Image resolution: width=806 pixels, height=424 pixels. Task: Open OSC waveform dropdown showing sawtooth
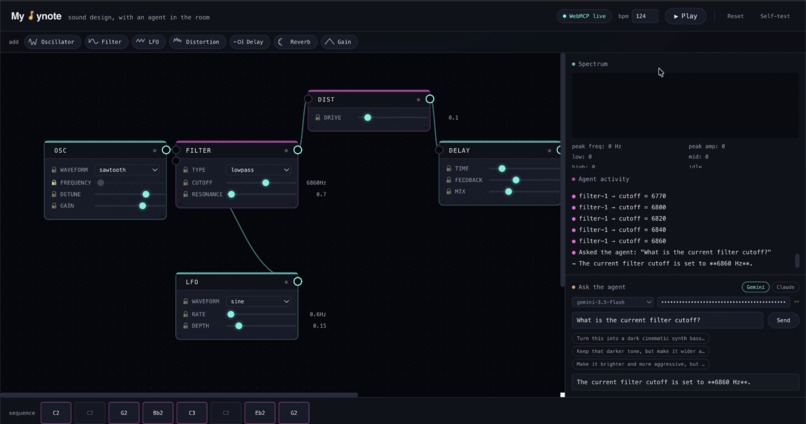click(128, 170)
